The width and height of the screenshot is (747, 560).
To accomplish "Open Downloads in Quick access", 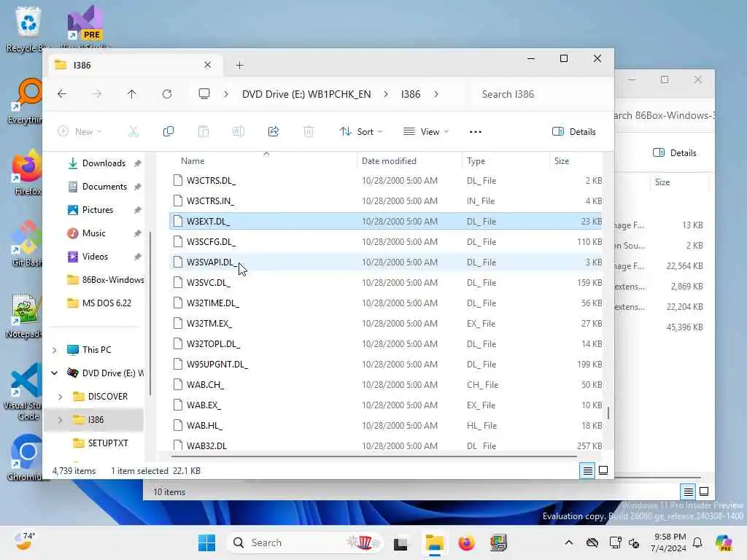I will 104,163.
